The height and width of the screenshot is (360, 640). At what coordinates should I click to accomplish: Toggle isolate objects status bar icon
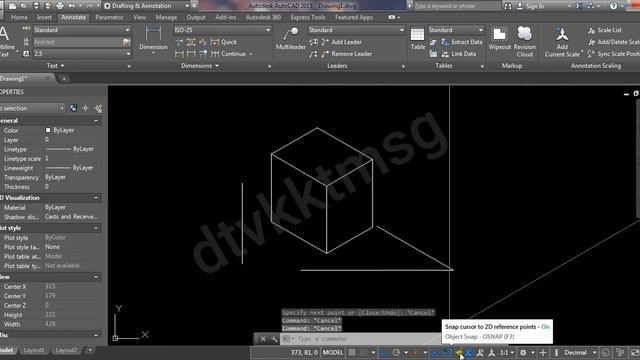620,352
